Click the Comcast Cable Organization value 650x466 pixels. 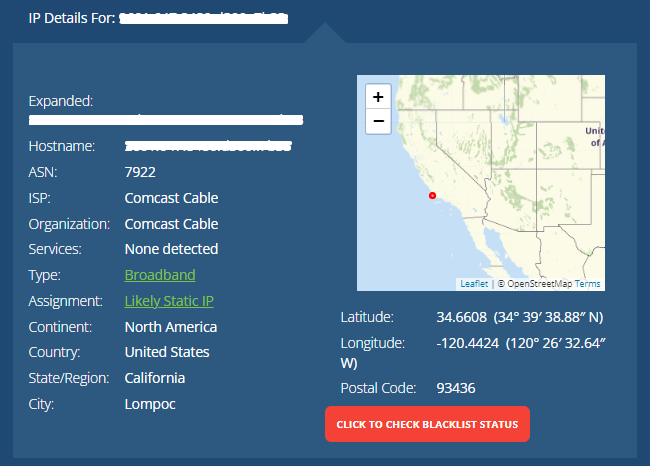[x=171, y=224]
